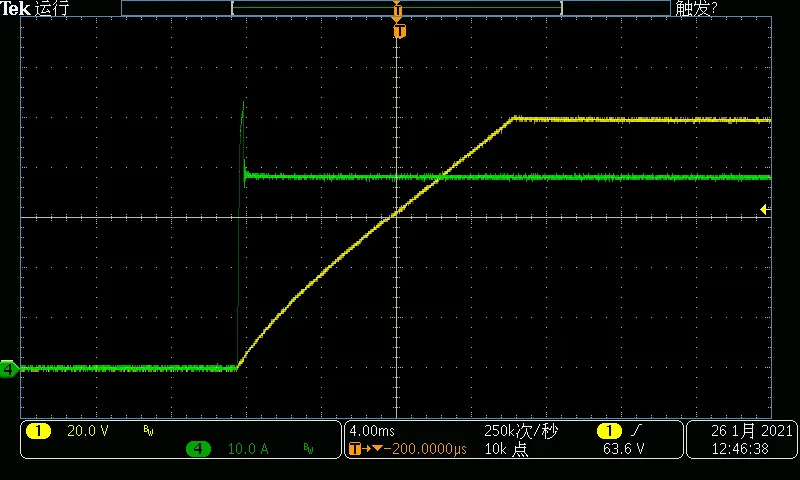Click the 250k次/秒 sample rate readout
The height and width of the screenshot is (480, 800).
click(x=520, y=431)
